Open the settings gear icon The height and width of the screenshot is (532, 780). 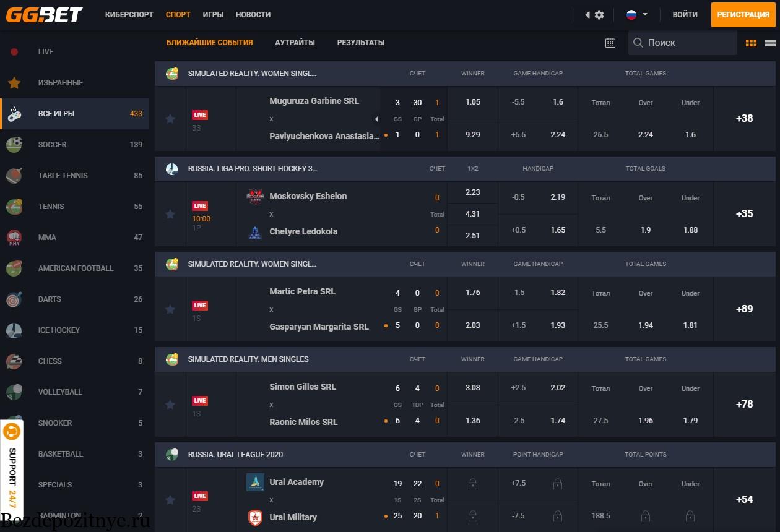(599, 15)
